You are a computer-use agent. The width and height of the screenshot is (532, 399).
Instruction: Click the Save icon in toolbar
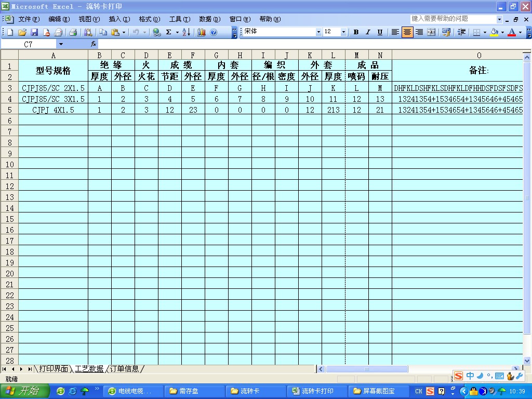pos(34,32)
